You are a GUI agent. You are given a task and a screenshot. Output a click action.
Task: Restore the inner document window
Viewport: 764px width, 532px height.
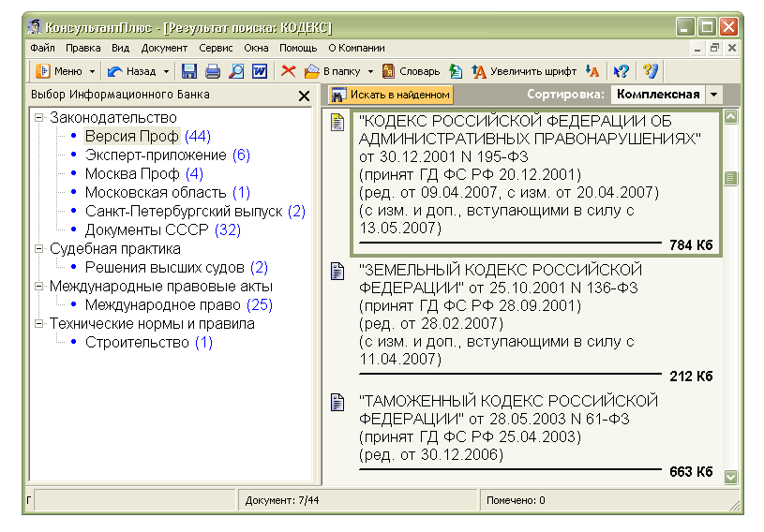coord(715,48)
